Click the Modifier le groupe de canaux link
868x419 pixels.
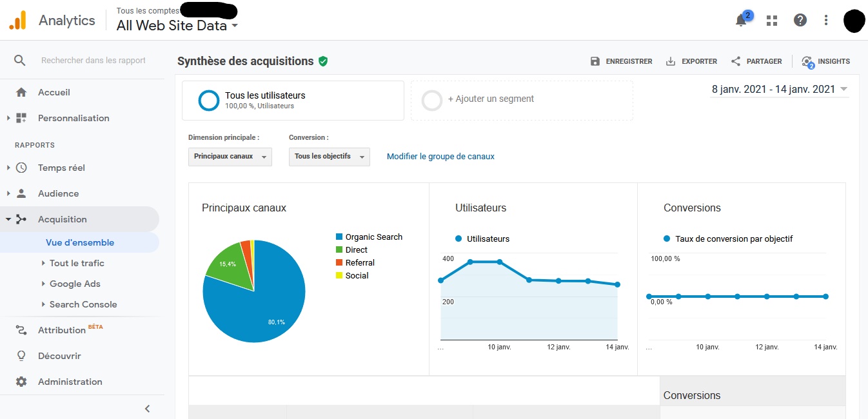[440, 157]
